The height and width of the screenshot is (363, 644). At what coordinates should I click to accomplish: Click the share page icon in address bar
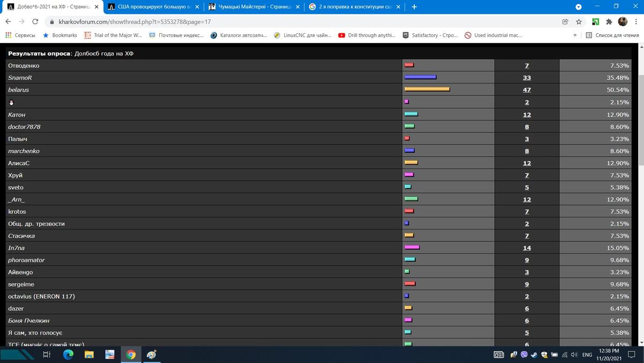tap(565, 22)
